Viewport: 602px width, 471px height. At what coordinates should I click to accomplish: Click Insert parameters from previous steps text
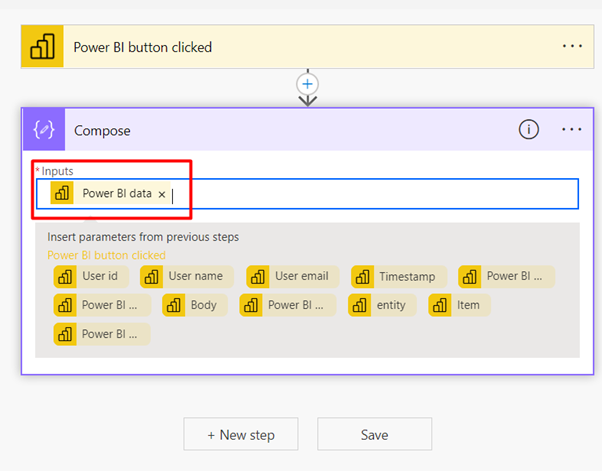(x=143, y=237)
